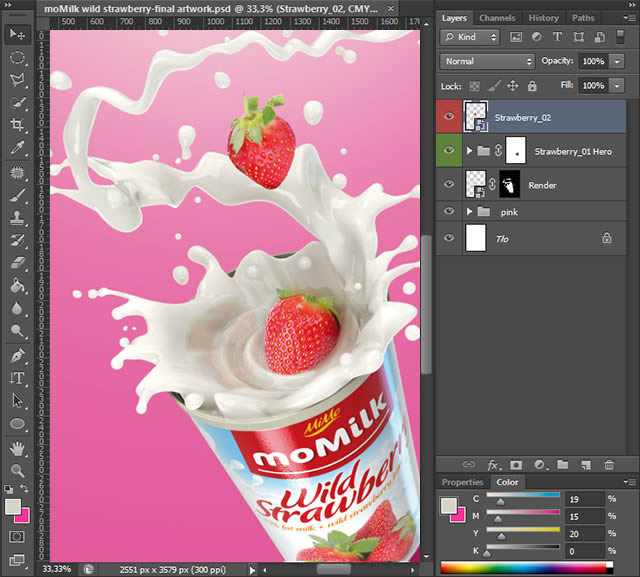Toggle Quick Mask mode

tap(17, 537)
